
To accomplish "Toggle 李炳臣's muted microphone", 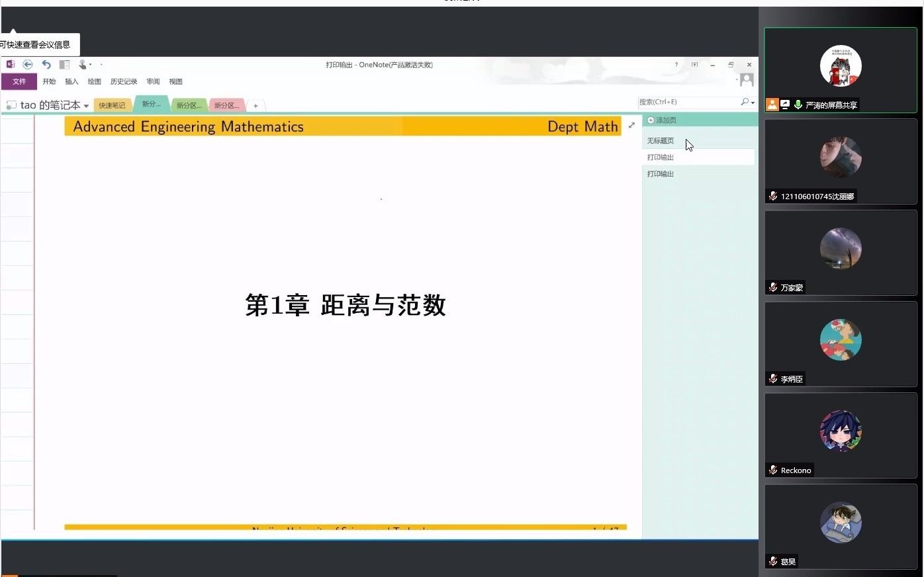I will pos(772,378).
